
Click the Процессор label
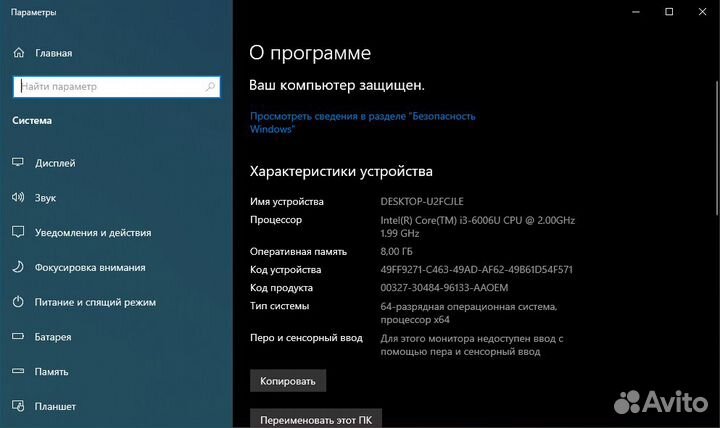[x=276, y=220]
